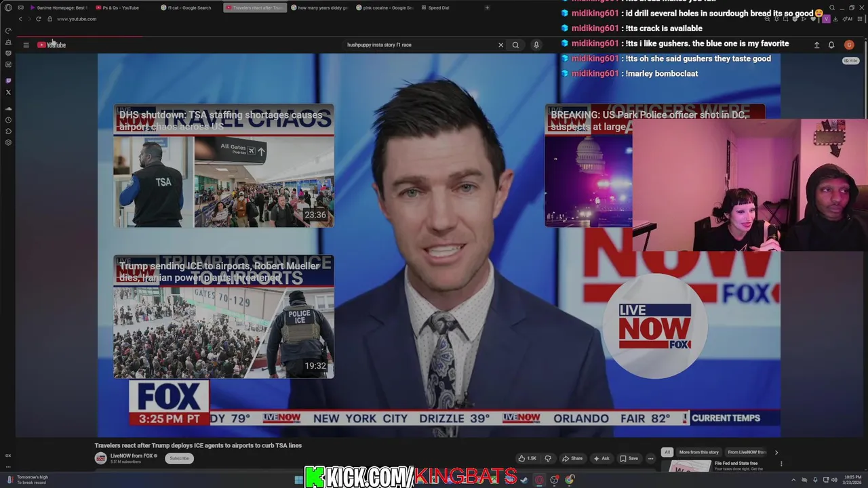Start voice search with the microphone icon
The height and width of the screenshot is (488, 868).
[536, 45]
